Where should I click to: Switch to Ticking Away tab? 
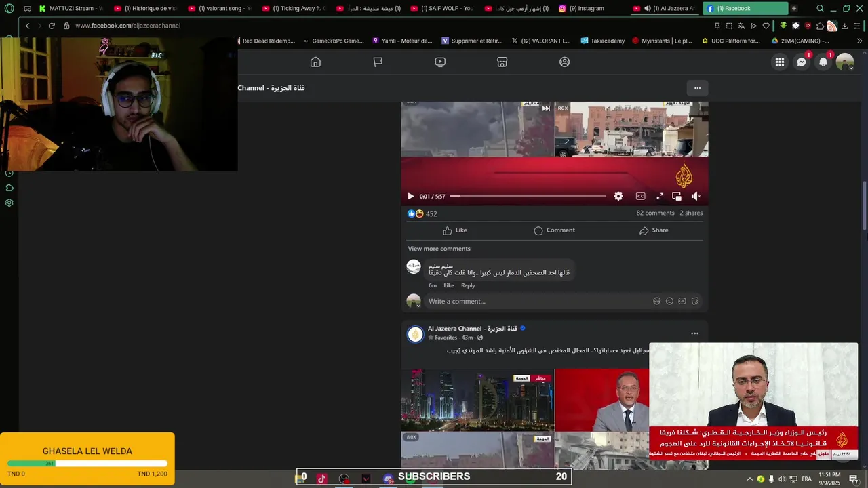click(x=294, y=9)
